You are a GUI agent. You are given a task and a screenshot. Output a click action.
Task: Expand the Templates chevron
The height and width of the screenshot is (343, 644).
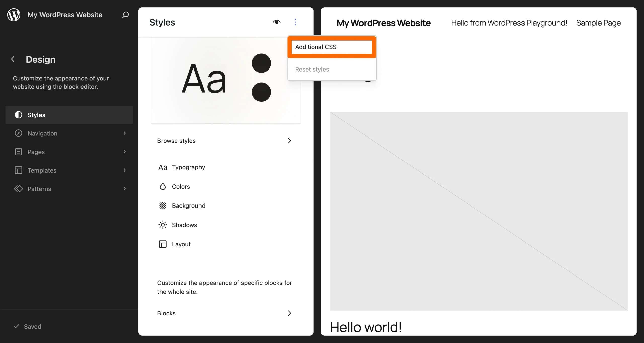point(125,170)
